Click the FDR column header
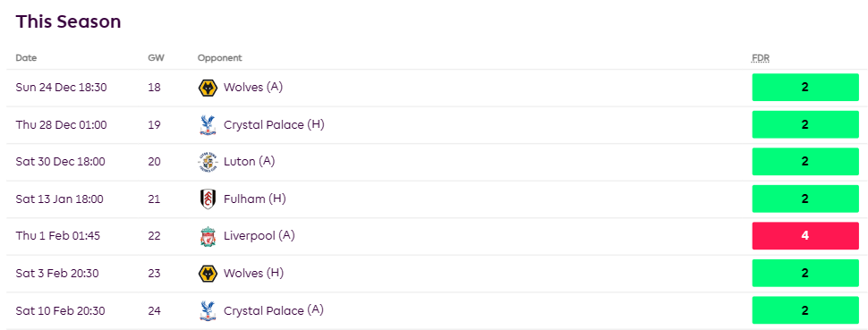Viewport: 868px width, 330px height. (760, 57)
